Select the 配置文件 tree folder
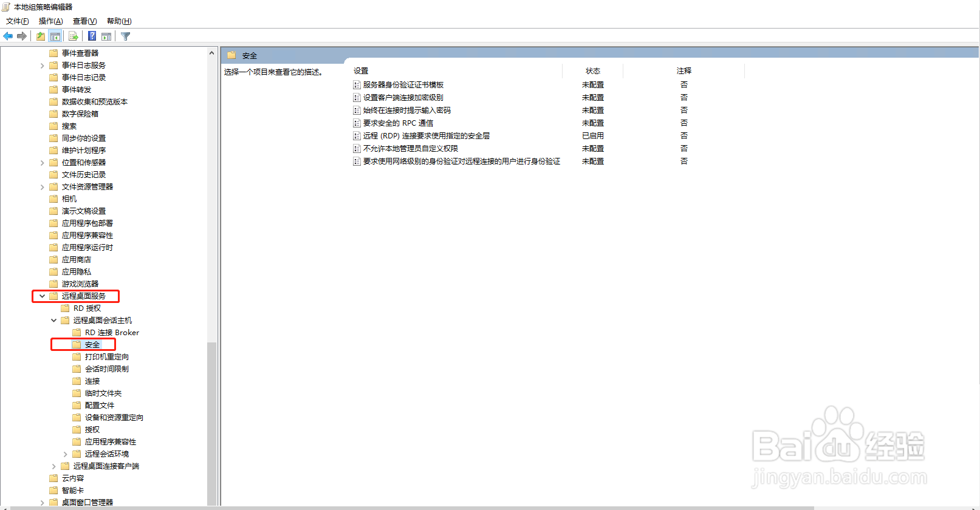 (x=100, y=406)
